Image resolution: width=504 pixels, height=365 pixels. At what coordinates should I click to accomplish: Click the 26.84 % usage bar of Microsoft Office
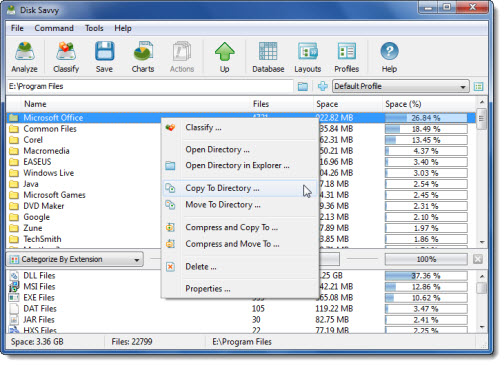tap(426, 118)
